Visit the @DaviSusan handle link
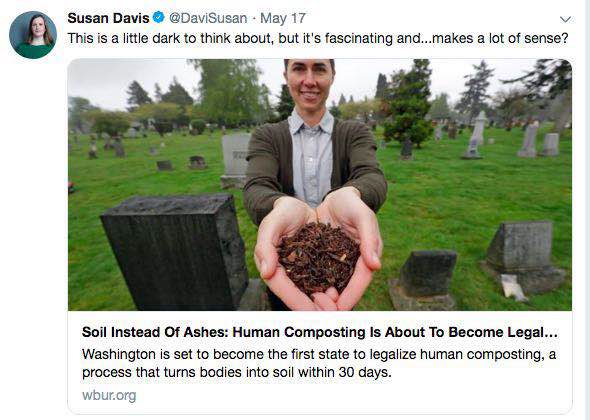 coord(208,18)
